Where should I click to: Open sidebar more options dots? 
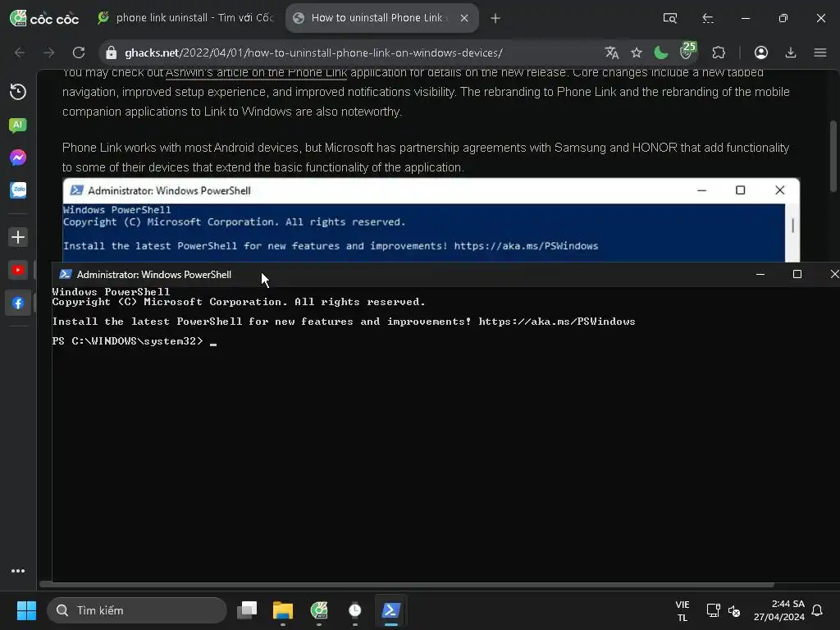18,571
